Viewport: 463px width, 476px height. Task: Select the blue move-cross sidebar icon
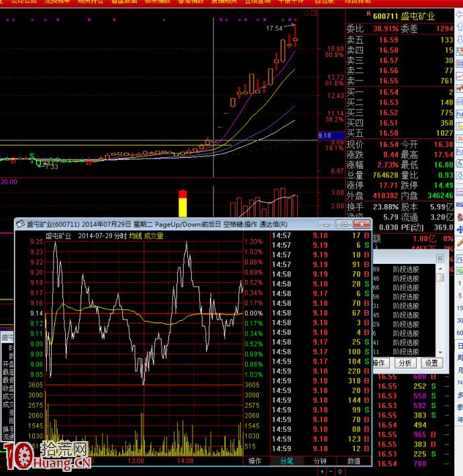point(460,229)
